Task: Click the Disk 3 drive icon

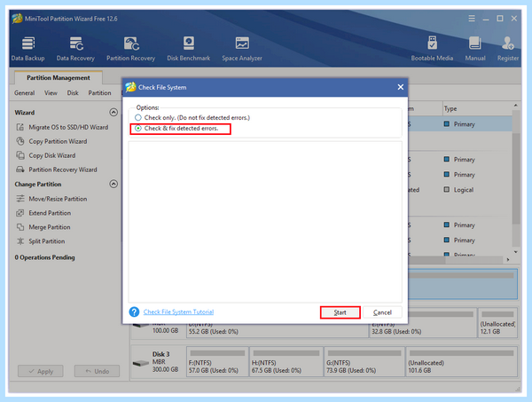Action: [140, 363]
